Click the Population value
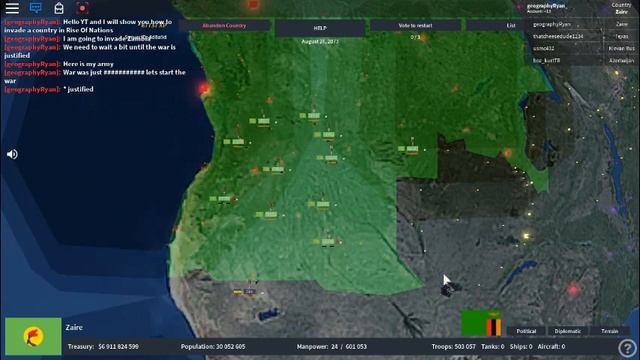This screenshot has height=360, width=640. click(x=231, y=347)
